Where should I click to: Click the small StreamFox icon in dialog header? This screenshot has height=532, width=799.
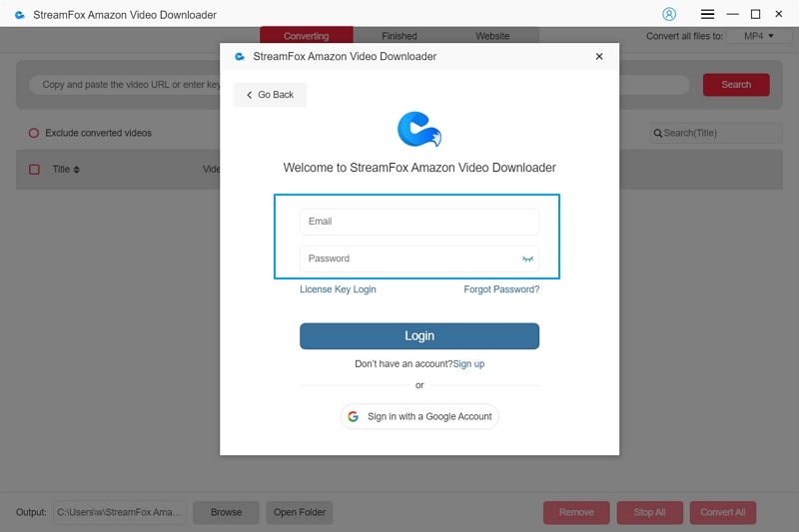(240, 57)
